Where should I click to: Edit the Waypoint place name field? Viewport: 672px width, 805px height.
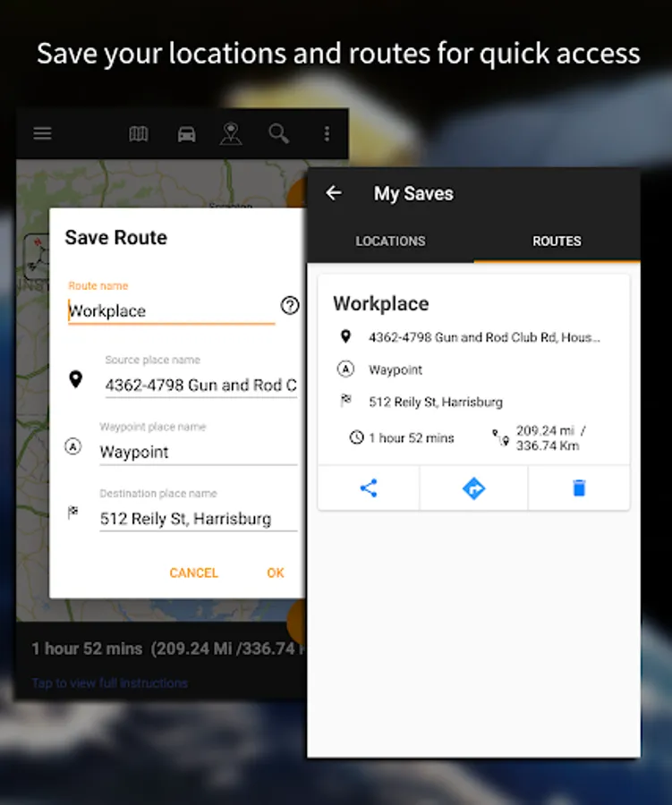(199, 452)
